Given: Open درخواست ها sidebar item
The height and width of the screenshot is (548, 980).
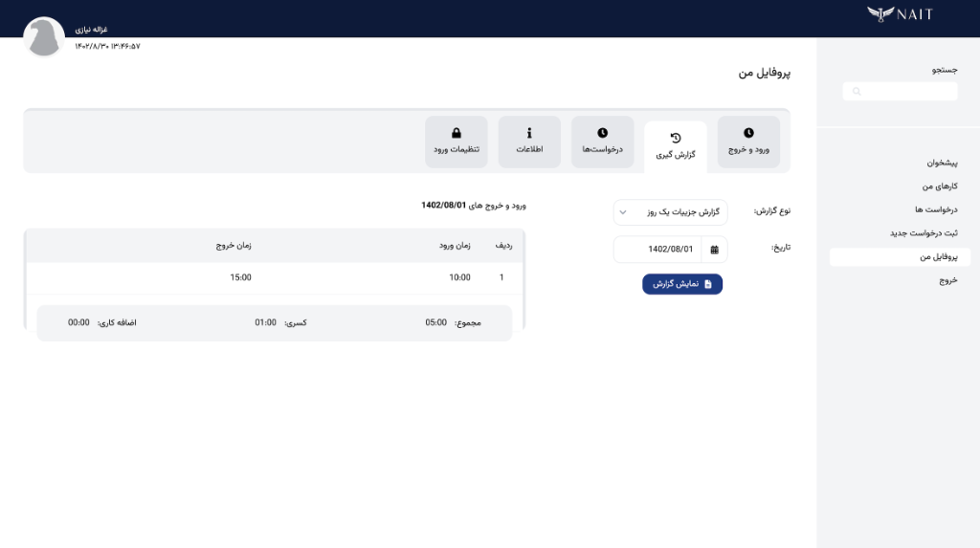Looking at the screenshot, I should pos(936,209).
